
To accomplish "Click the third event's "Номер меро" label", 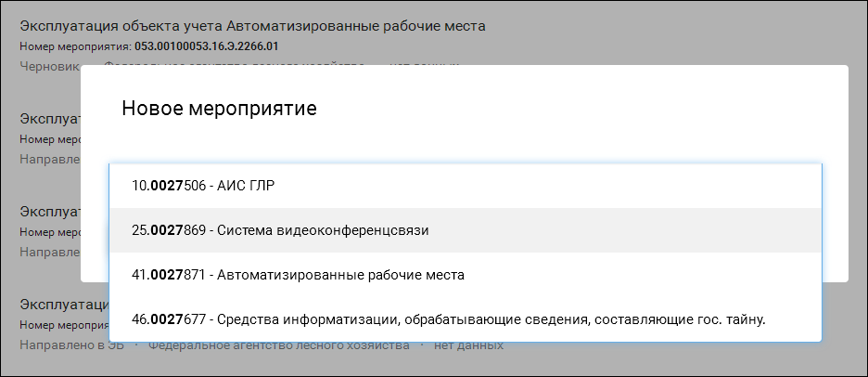I will 50,232.
